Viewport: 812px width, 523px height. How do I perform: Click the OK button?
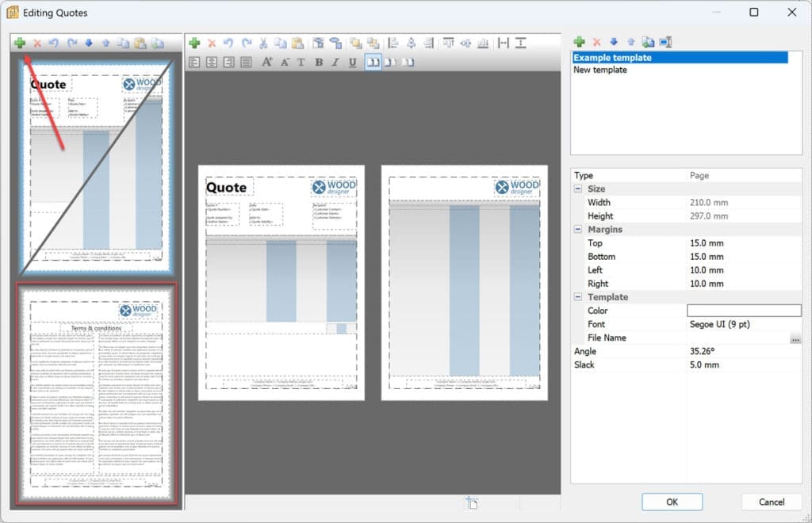(672, 502)
